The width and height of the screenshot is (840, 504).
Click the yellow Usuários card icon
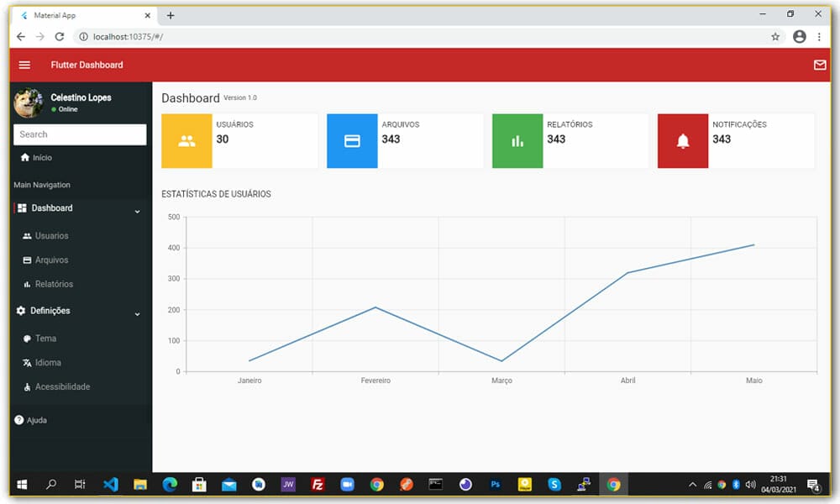pos(186,140)
